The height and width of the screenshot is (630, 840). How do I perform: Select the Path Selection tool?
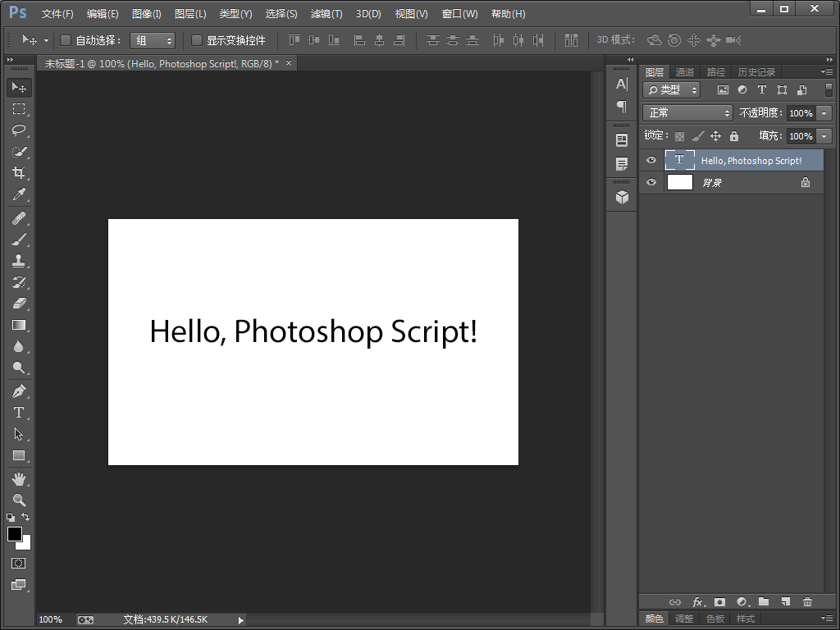tap(19, 434)
